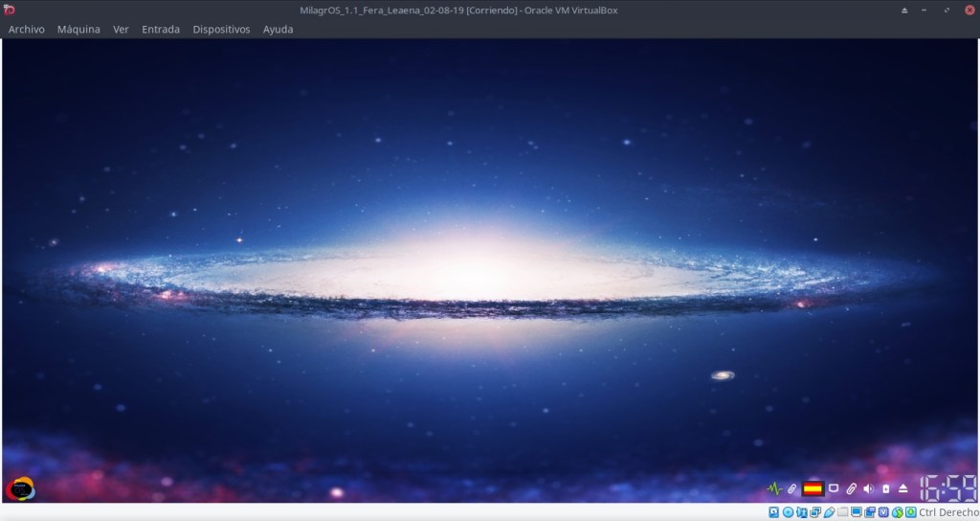Click the speaker volume icon in tray
Viewport: 980px width, 521px height.
tap(868, 488)
